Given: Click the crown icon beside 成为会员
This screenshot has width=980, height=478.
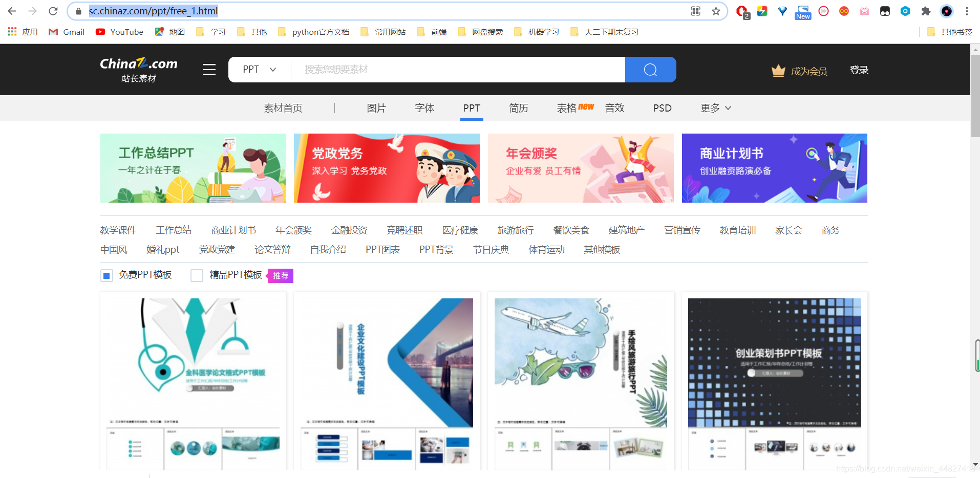Looking at the screenshot, I should [779, 71].
